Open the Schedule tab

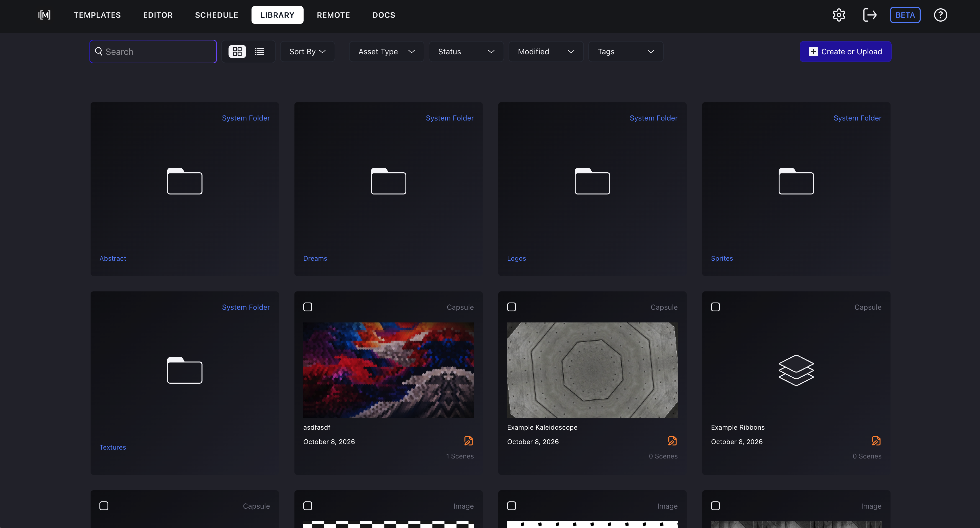216,15
